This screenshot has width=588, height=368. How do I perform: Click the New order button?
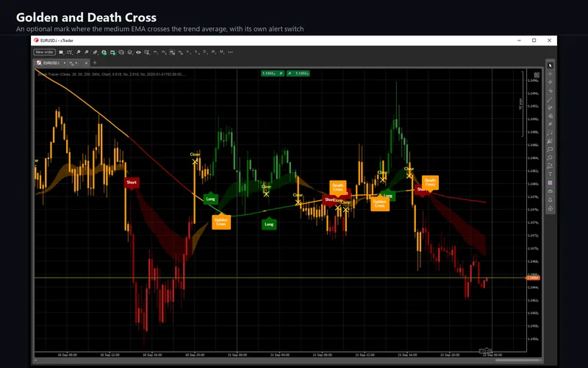click(45, 52)
